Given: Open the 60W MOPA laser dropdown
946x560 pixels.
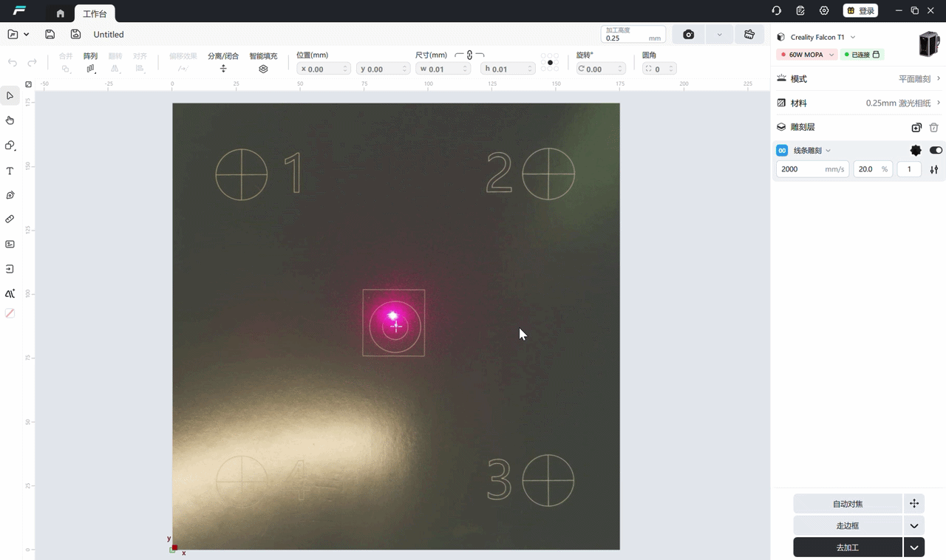Looking at the screenshot, I should tap(807, 55).
